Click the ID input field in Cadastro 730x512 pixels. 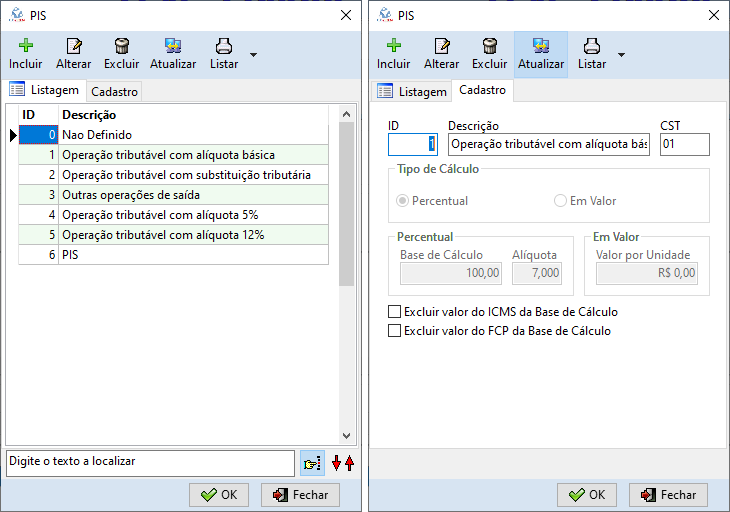413,144
